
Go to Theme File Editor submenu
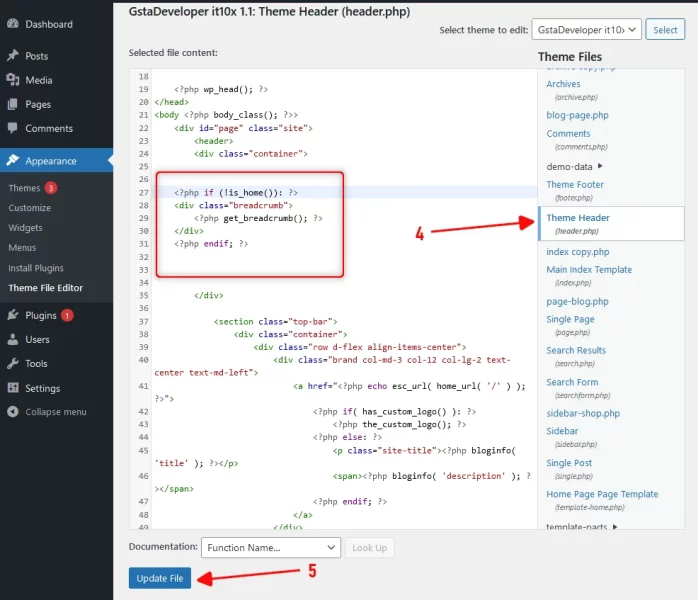click(x=45, y=288)
